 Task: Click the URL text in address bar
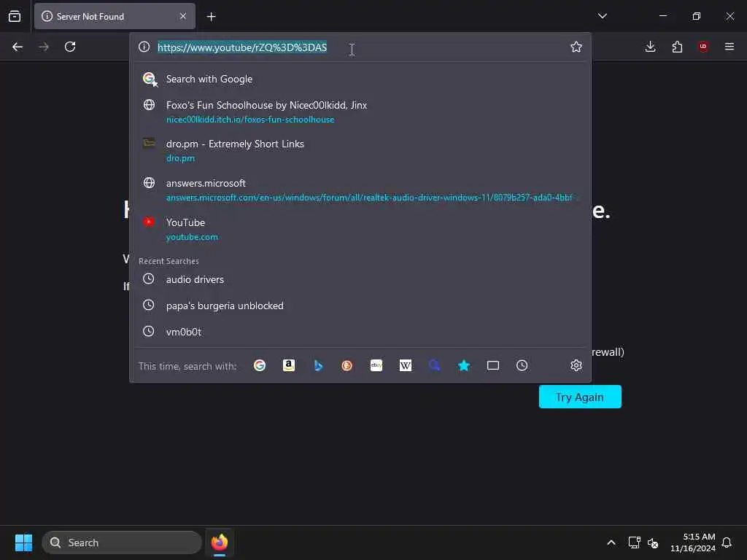[242, 47]
